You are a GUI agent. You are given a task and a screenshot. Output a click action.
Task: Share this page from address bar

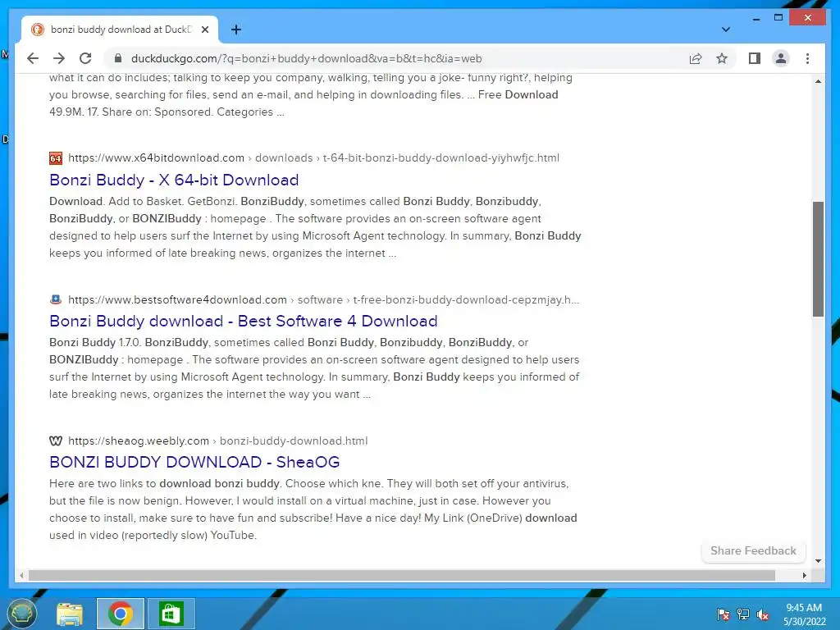click(x=696, y=58)
